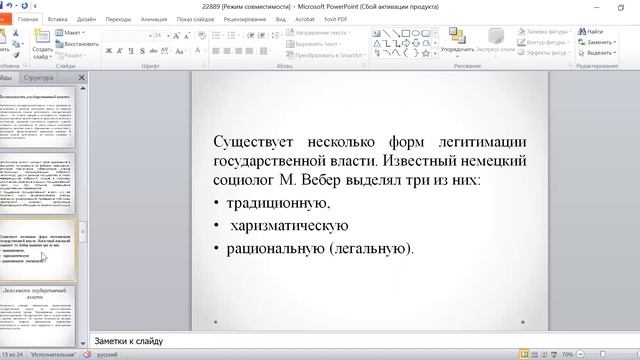Close the slides pane with X

coord(82,78)
